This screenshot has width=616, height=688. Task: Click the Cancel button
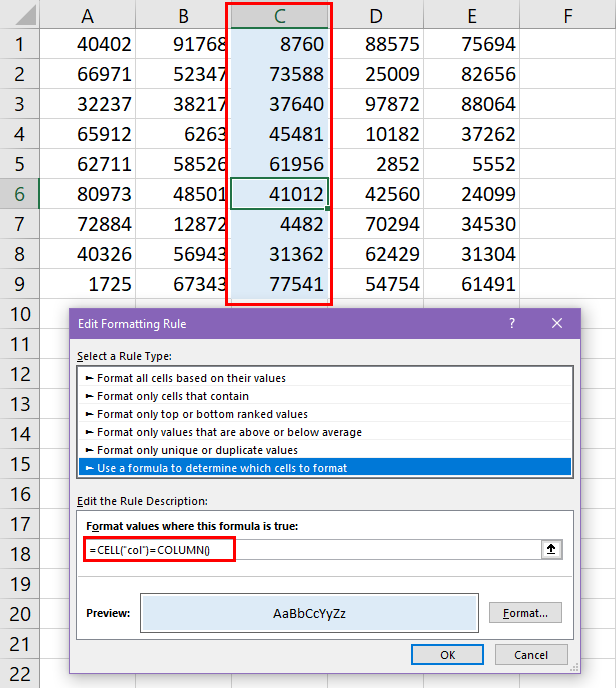click(x=531, y=655)
